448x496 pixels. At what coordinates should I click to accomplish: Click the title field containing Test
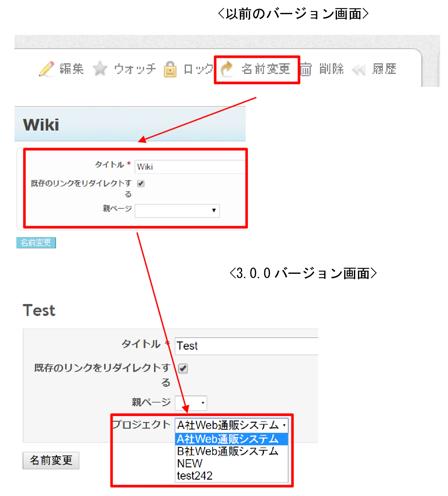[246, 346]
